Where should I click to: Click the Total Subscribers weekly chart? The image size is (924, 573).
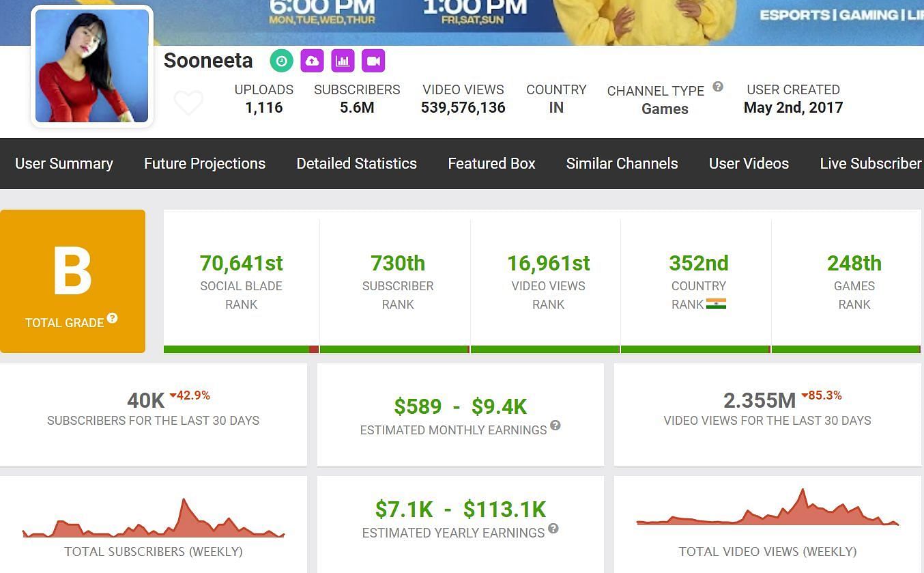click(154, 520)
